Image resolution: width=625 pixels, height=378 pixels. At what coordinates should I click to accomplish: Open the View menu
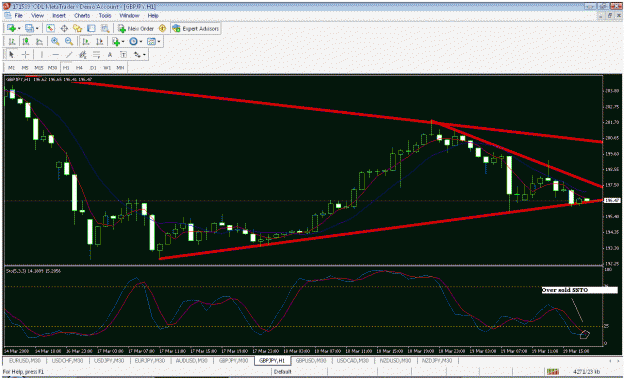(x=37, y=16)
